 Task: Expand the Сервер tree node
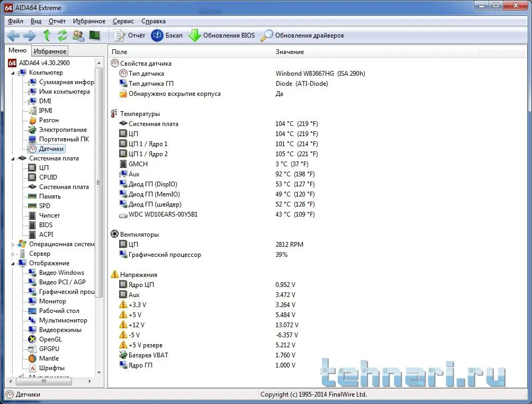tap(13, 254)
